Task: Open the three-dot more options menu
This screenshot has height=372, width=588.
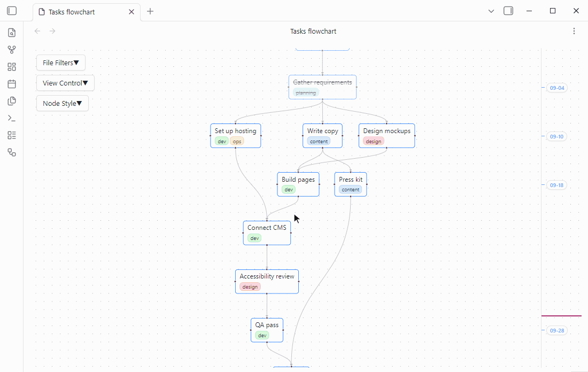Action: [574, 31]
